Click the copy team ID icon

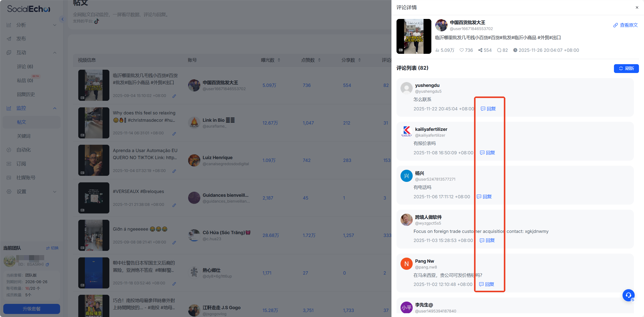[x=47, y=264]
